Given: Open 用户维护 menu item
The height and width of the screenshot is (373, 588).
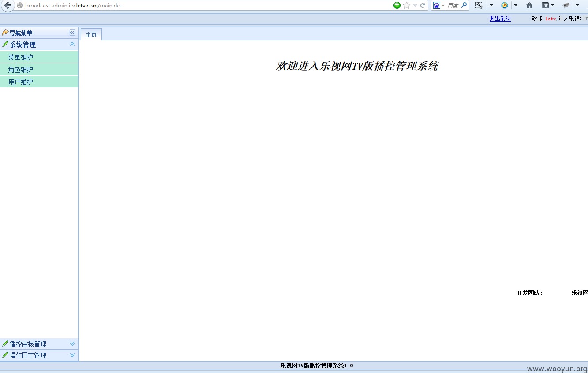Looking at the screenshot, I should 39,82.
